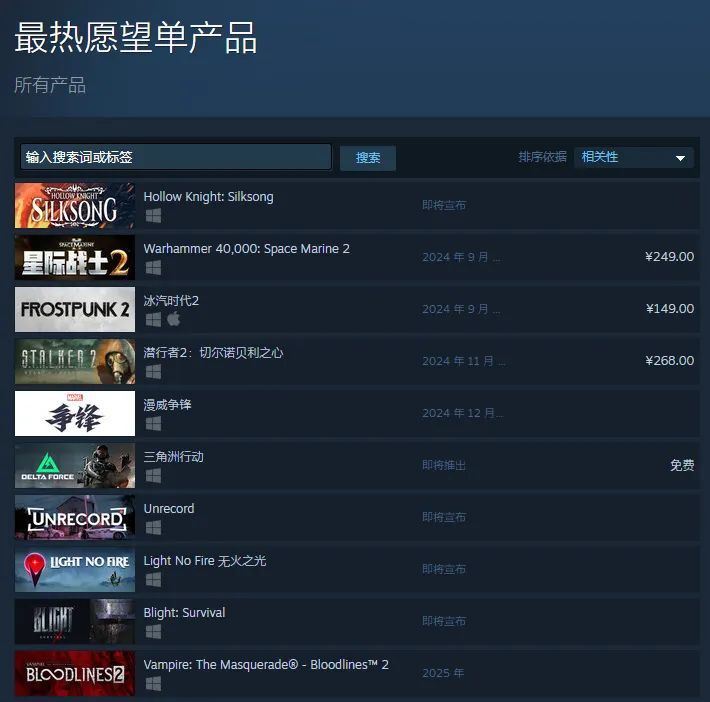Viewport: 710px width, 702px height.
Task: Click the 搜索 search button
Action: click(368, 158)
